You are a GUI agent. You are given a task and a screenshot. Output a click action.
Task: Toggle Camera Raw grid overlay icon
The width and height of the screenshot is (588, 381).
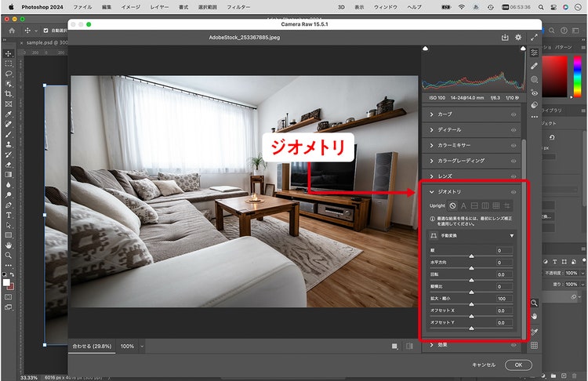point(534,346)
